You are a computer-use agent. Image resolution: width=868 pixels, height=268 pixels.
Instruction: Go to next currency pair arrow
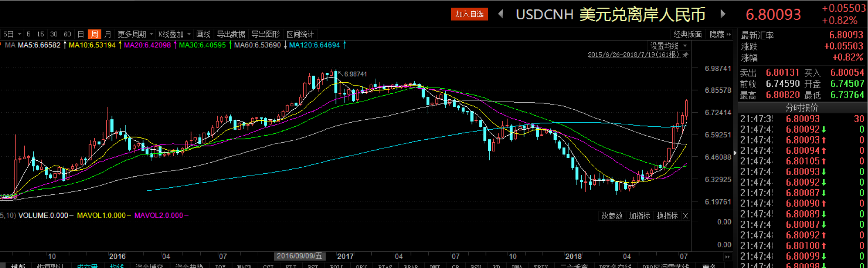click(x=723, y=14)
